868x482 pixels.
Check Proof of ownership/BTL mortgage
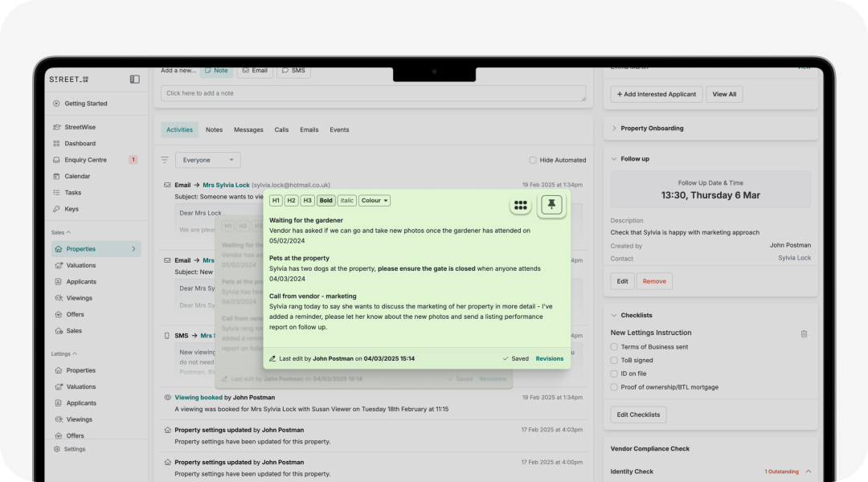pos(614,387)
